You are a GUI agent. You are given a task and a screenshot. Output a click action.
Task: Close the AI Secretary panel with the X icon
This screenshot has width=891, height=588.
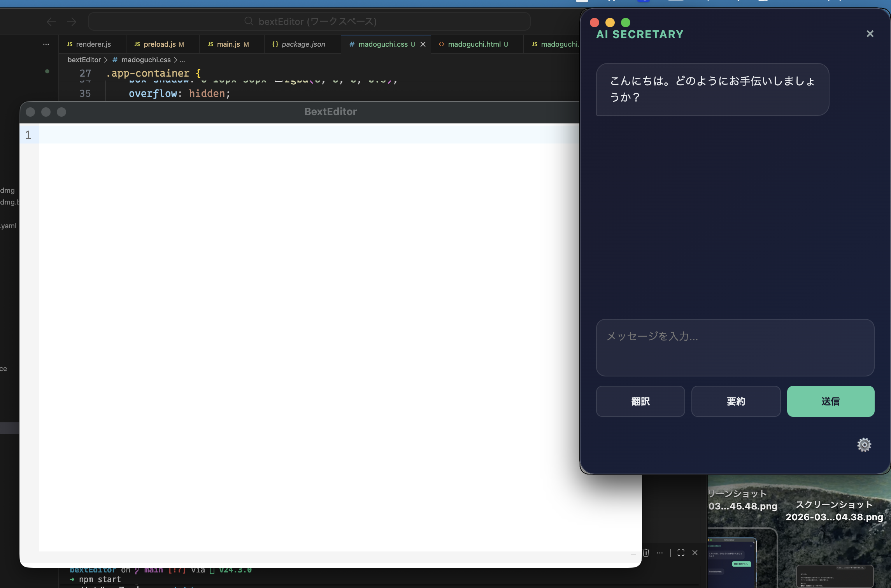(870, 33)
